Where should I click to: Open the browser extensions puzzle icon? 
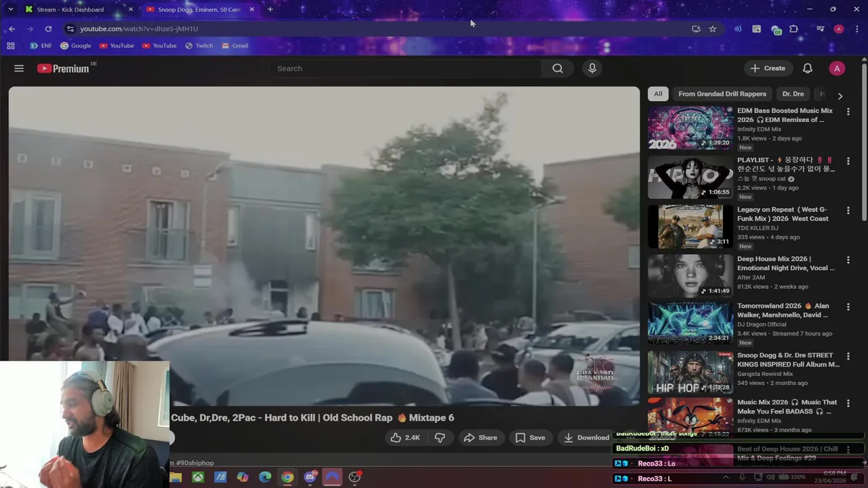coord(794,28)
